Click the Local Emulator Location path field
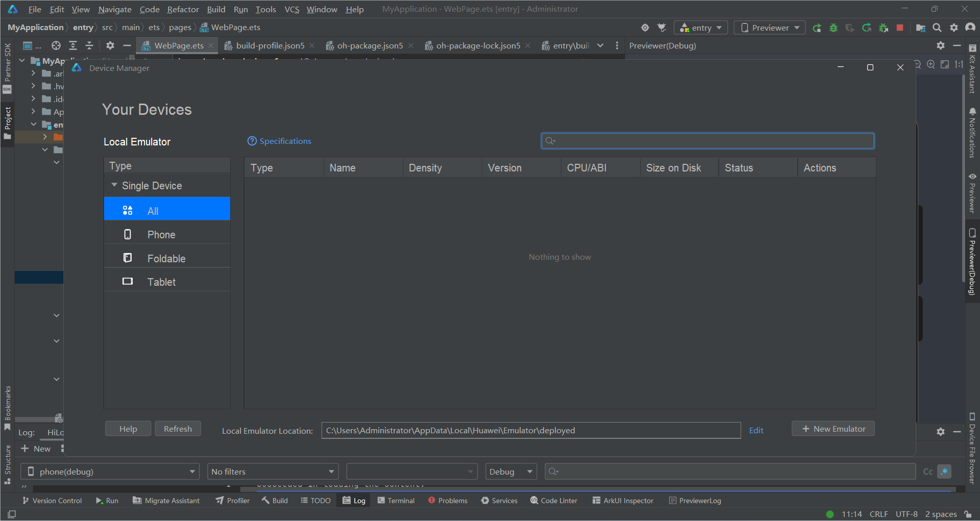The width and height of the screenshot is (980, 521). 531,430
